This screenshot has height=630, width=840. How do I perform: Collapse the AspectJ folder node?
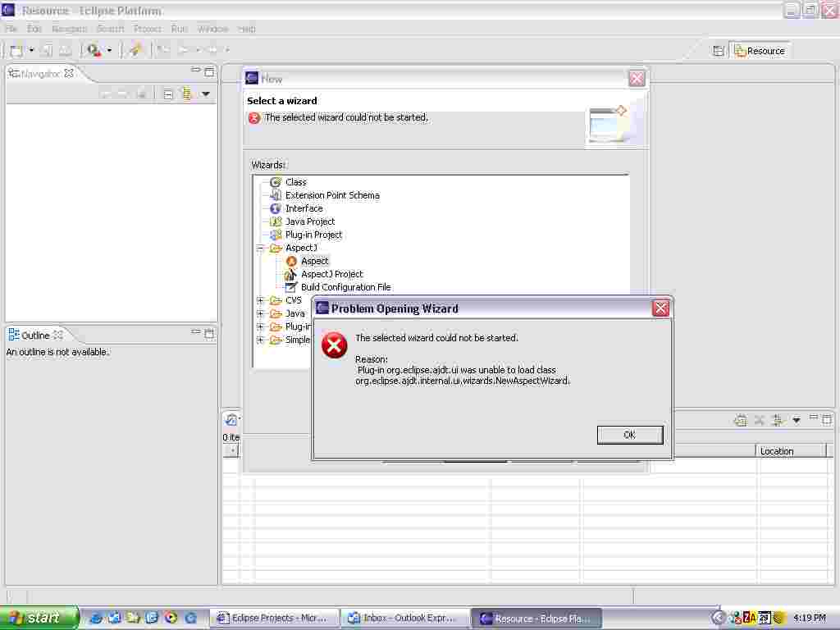click(x=260, y=248)
